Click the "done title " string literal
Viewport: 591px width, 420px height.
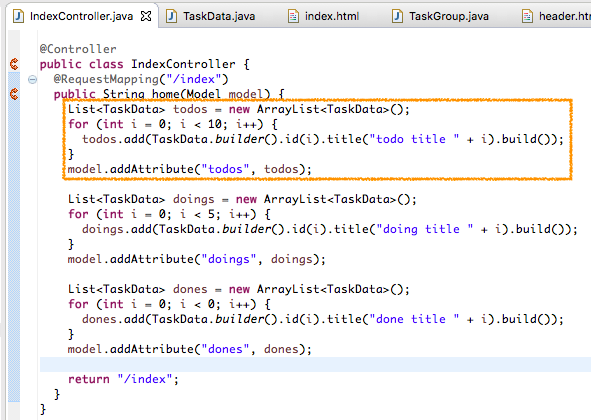414,319
